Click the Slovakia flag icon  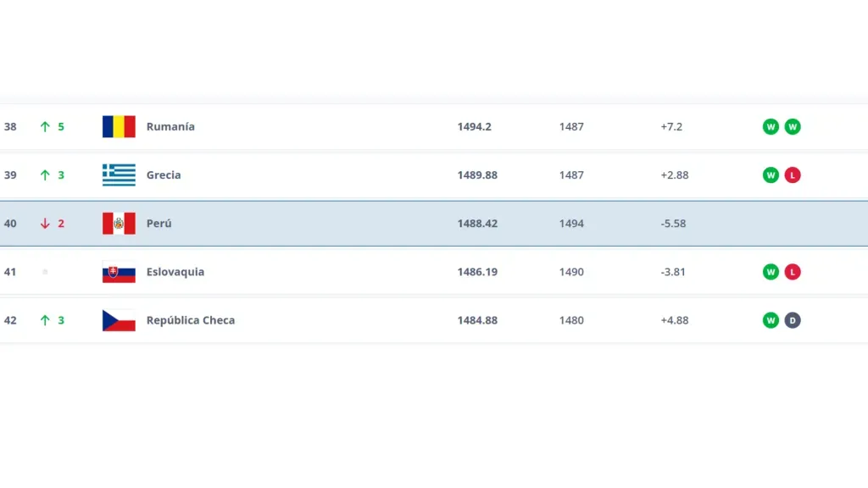(119, 272)
